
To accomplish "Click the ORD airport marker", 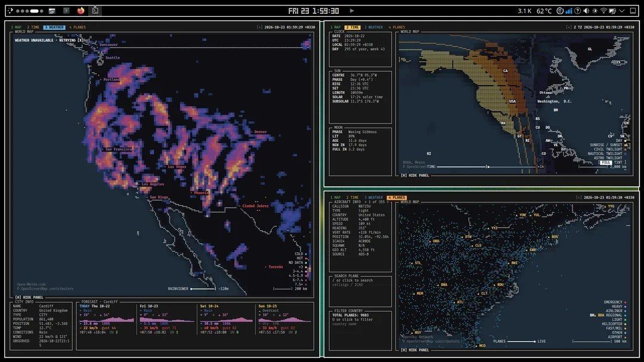I will pos(434,241).
